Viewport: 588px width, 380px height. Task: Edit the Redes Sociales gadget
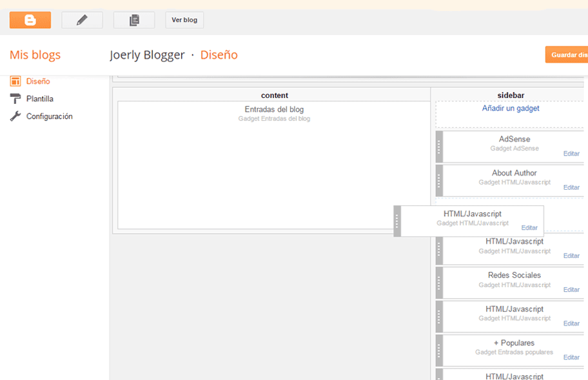pyautogui.click(x=571, y=290)
